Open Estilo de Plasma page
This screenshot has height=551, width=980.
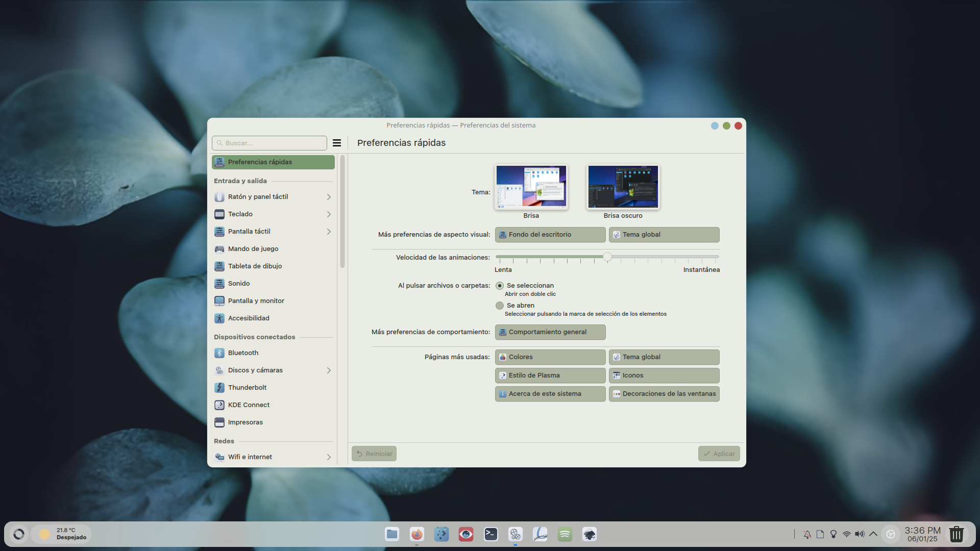pos(550,375)
